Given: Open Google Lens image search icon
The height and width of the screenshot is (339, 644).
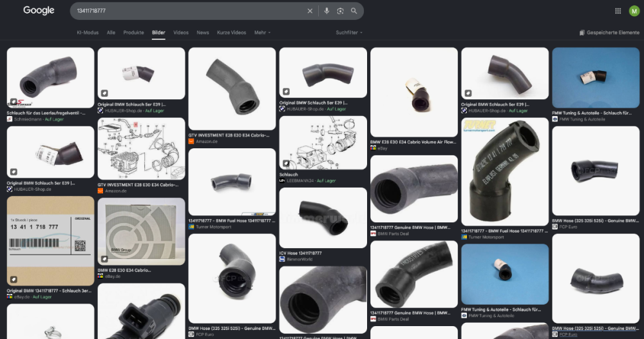Looking at the screenshot, I should tap(340, 11).
